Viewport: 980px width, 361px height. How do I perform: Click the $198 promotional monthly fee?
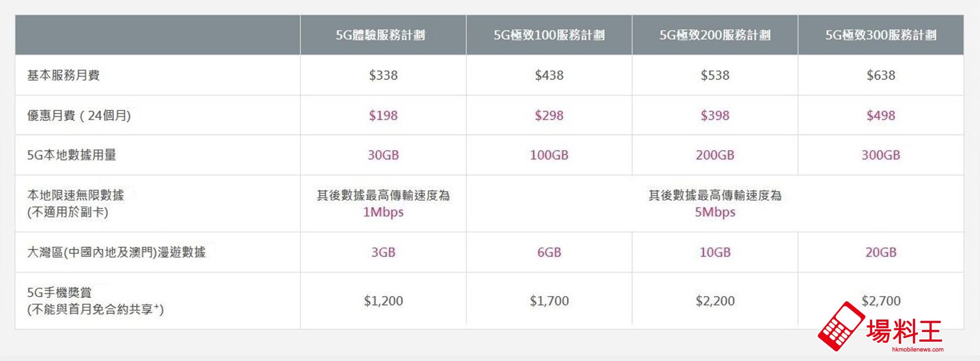(383, 115)
